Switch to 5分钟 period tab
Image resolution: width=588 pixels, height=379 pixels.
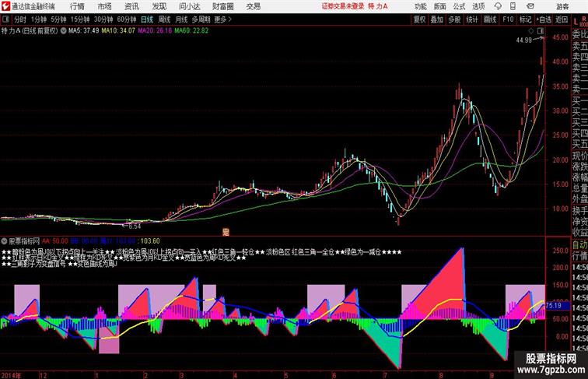click(58, 19)
